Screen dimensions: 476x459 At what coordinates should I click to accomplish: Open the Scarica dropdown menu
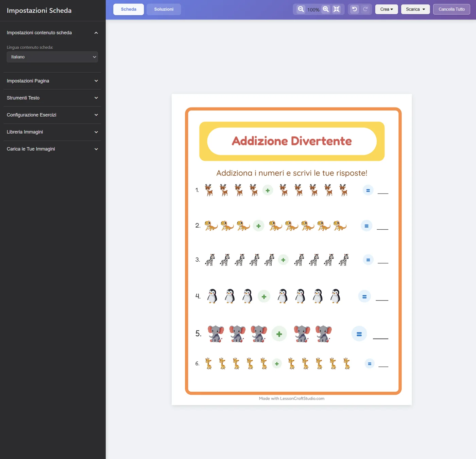[x=415, y=9]
